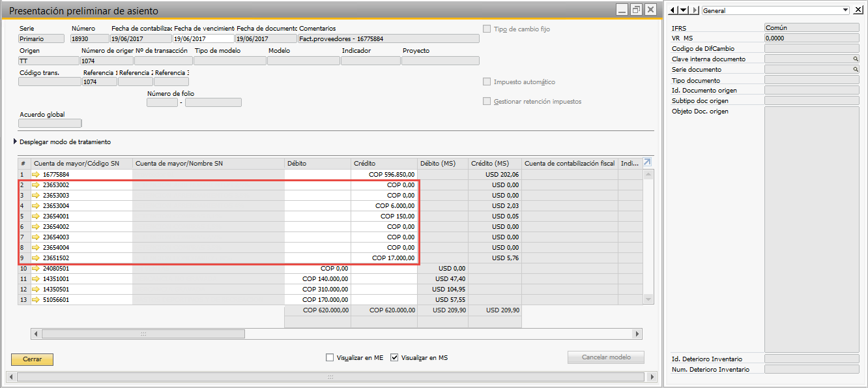Image resolution: width=868 pixels, height=388 pixels.
Task: Toggle Tipo de cambio fijo checkbox
Action: coord(487,29)
